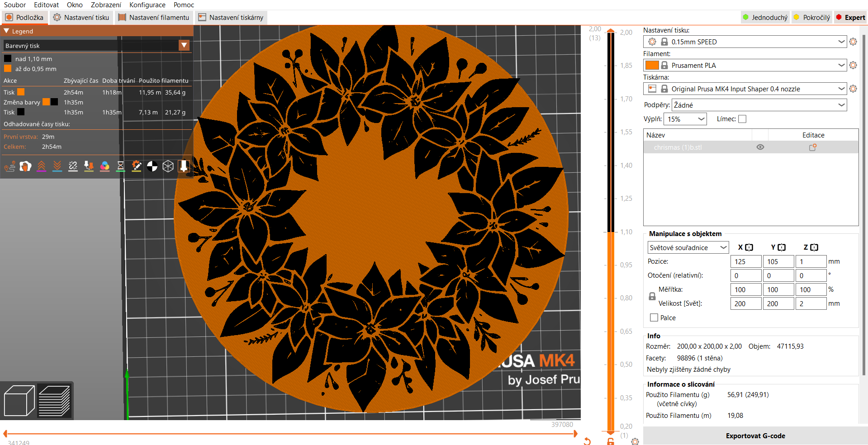The image size is (868, 445).
Task: Switch to Nastavení tiskárny tab
Action: click(x=231, y=18)
